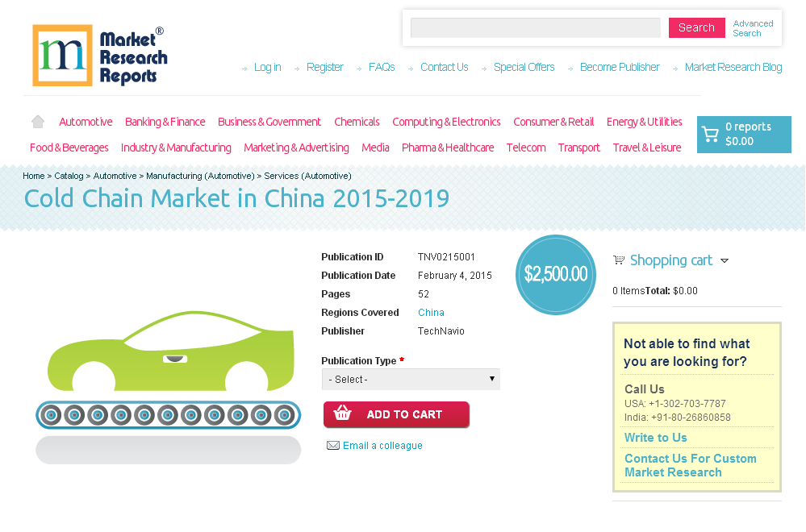Click the white cart icon inside Add to Cart
Image resolution: width=806 pixels, height=532 pixels.
pyautogui.click(x=343, y=414)
